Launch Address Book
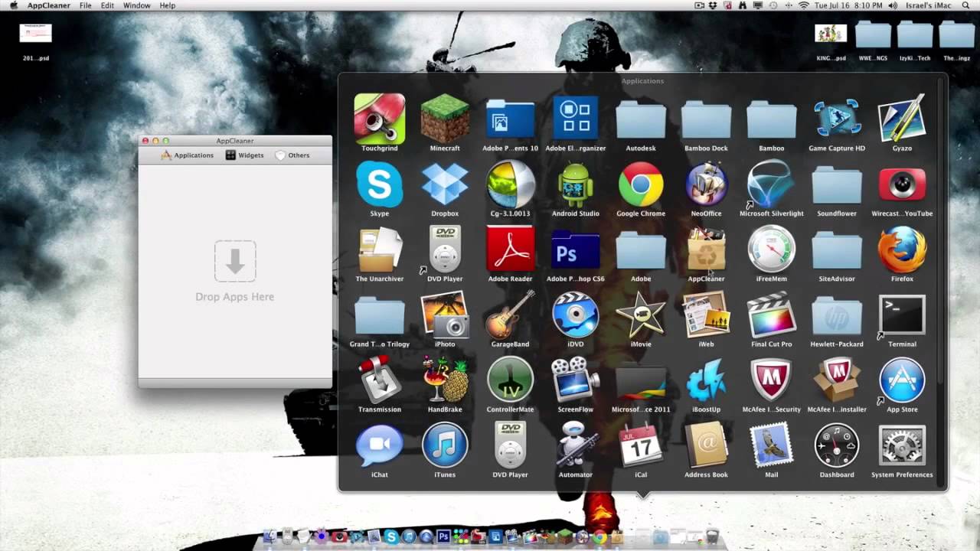 706,445
